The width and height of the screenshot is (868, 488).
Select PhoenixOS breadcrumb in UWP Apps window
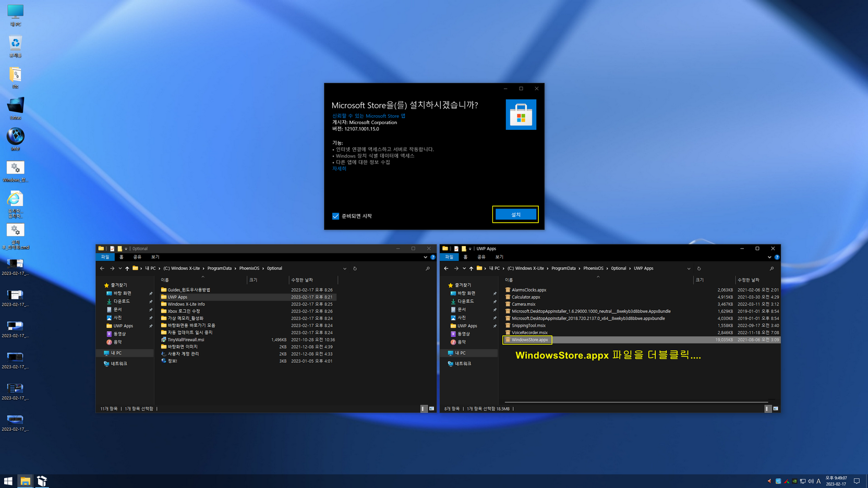pos(593,269)
